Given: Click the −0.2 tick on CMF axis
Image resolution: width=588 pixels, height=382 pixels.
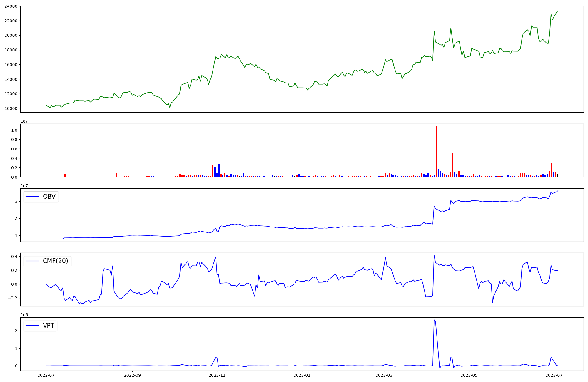Looking at the screenshot, I should [x=13, y=298].
